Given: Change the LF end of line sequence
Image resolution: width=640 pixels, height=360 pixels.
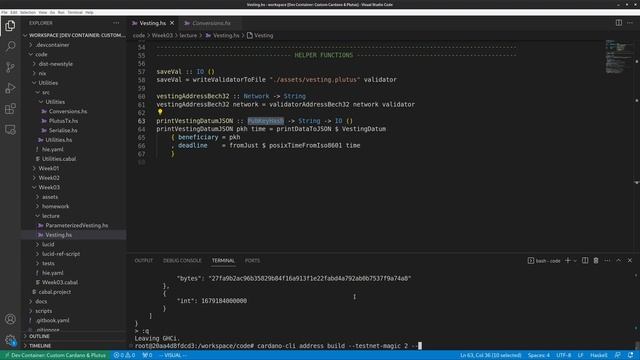Looking at the screenshot, I should [x=581, y=355].
